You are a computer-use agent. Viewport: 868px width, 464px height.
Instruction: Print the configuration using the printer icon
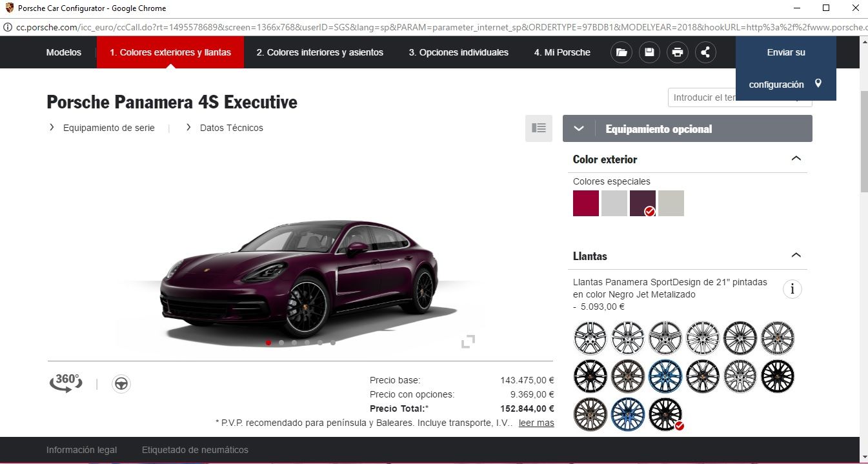point(677,52)
